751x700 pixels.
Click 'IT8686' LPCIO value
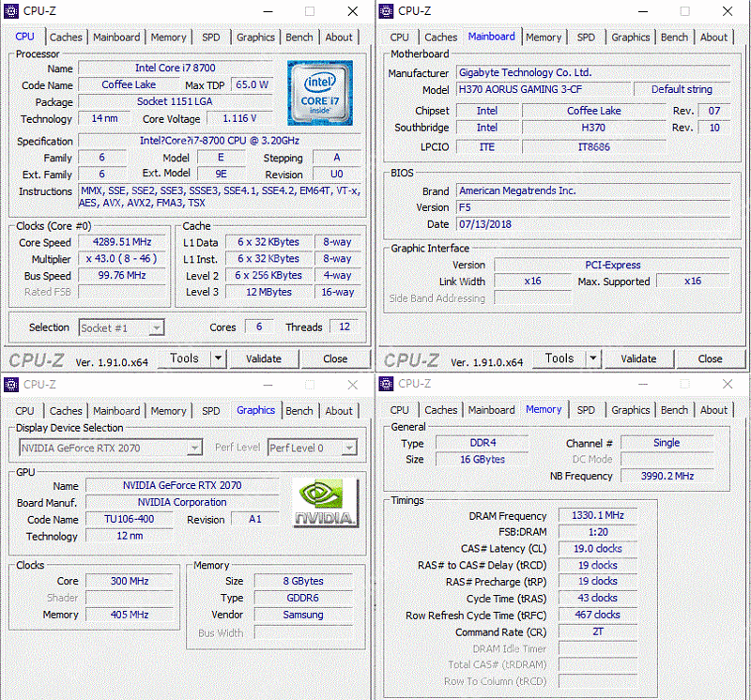coord(594,147)
